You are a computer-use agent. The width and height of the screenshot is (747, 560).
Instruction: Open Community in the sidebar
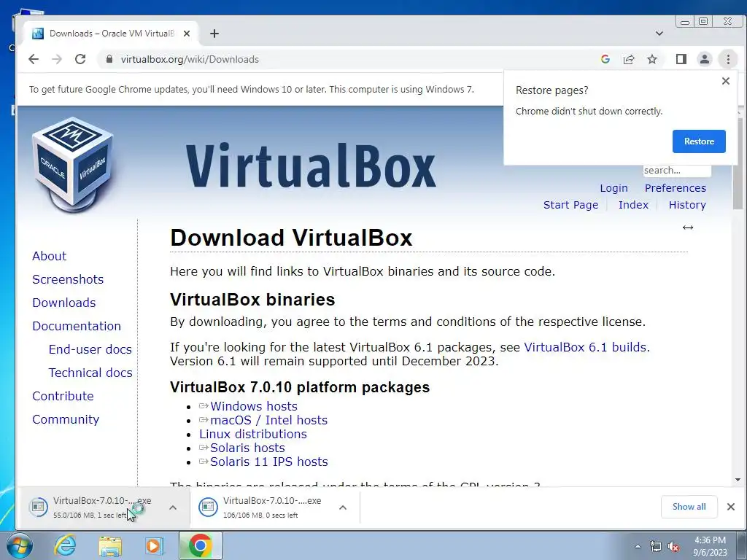click(66, 419)
